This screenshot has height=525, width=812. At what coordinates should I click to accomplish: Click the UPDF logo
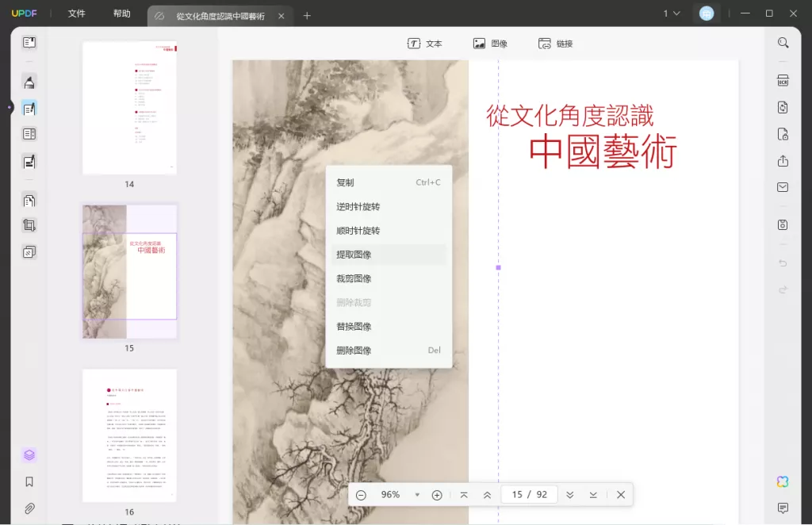(25, 13)
